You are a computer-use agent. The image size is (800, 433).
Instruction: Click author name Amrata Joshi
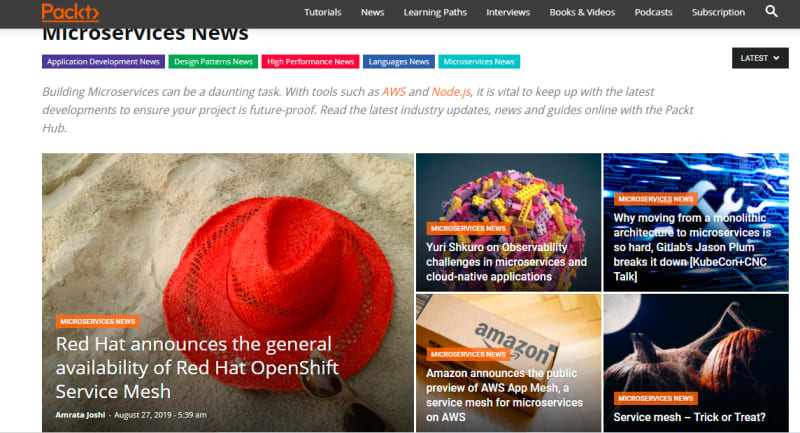(80, 415)
